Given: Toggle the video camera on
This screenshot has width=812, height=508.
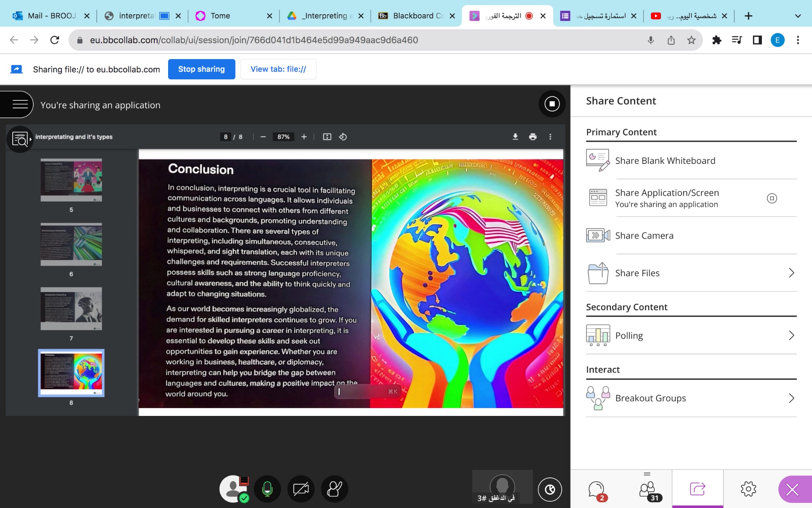Looking at the screenshot, I should click(301, 489).
